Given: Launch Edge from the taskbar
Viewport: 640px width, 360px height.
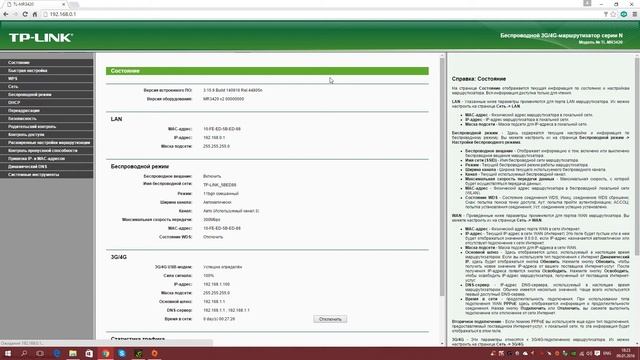Looking at the screenshot, I should 56,353.
